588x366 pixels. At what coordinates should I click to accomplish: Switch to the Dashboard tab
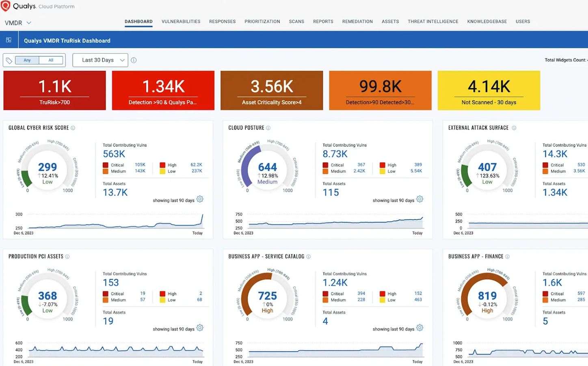pos(138,22)
